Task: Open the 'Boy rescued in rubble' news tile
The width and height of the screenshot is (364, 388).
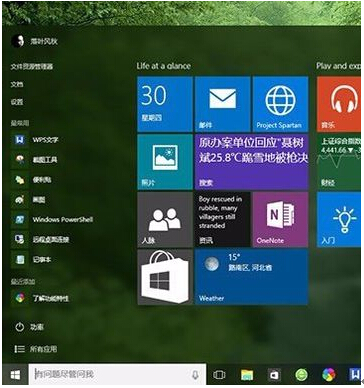Action: 223,219
